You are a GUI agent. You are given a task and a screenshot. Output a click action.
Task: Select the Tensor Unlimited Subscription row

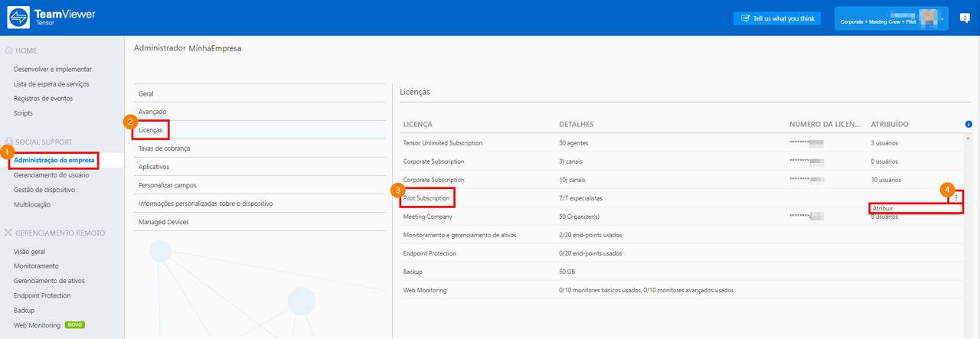(x=681, y=142)
